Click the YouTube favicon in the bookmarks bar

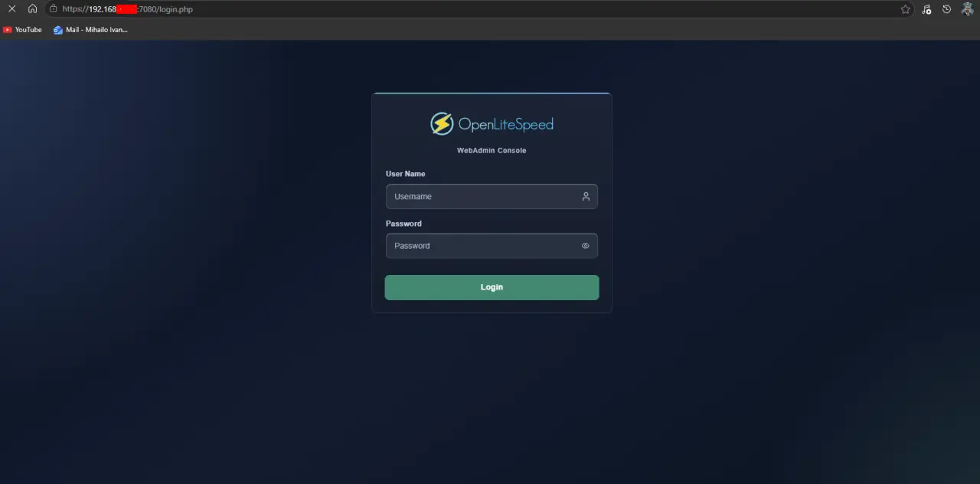(x=9, y=30)
